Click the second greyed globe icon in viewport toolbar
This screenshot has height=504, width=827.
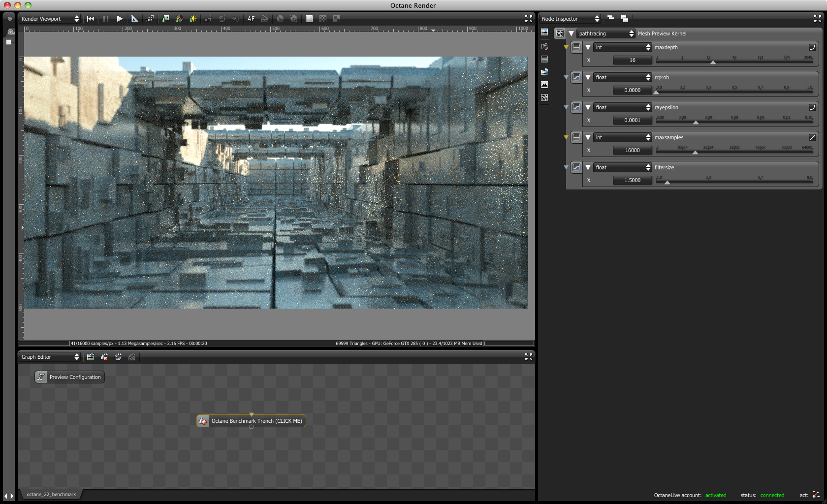point(294,19)
